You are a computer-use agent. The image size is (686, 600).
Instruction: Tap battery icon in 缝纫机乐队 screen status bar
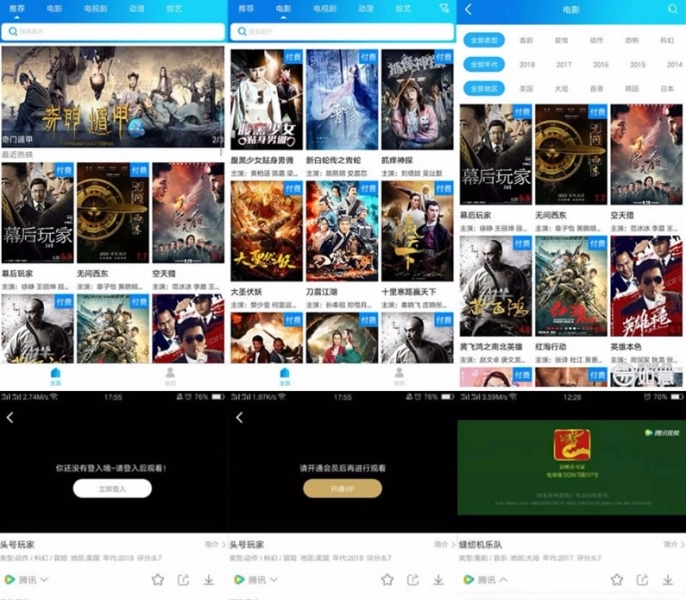coord(677,397)
